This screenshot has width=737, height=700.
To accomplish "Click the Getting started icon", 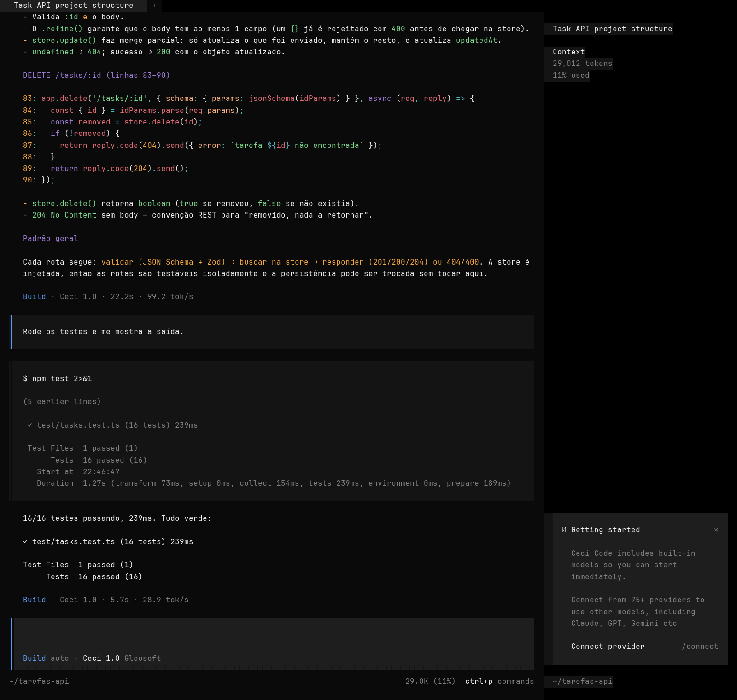I will click(564, 530).
